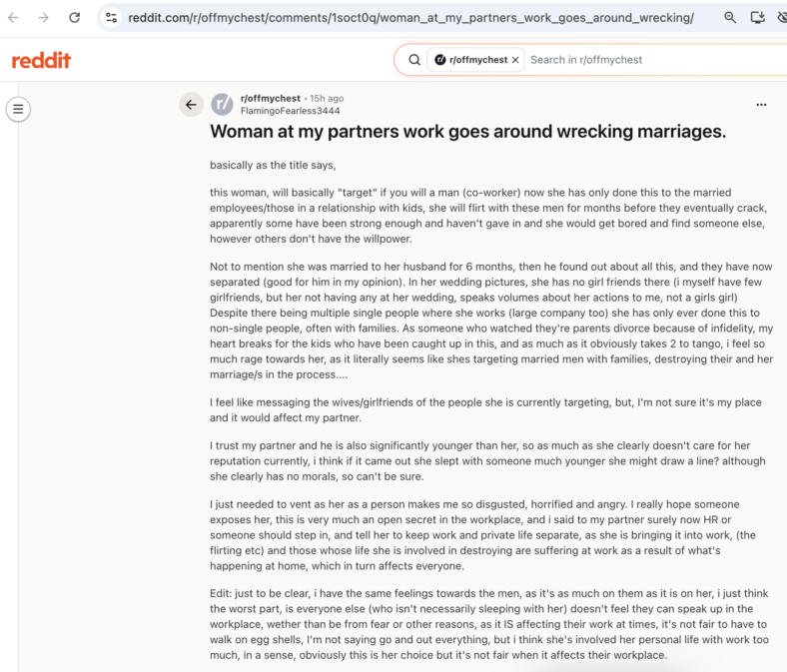Click the address bar URL
Screen dimensions: 787x672
(x=410, y=18)
